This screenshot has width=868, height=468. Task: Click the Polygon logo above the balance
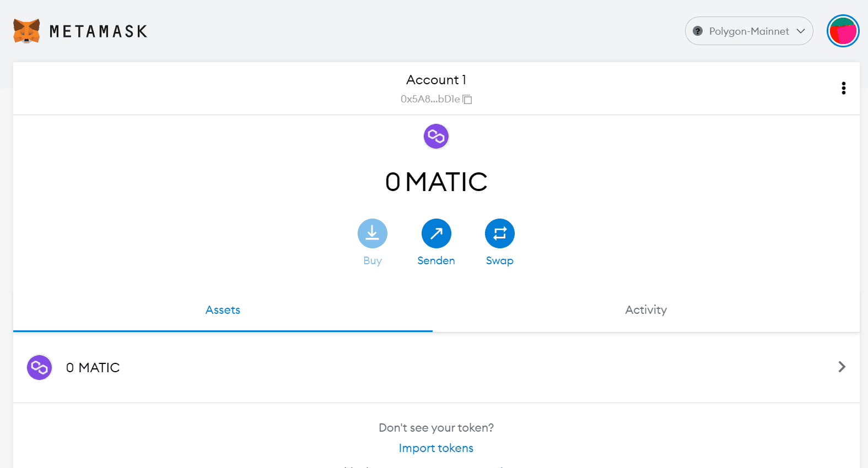pyautogui.click(x=436, y=136)
